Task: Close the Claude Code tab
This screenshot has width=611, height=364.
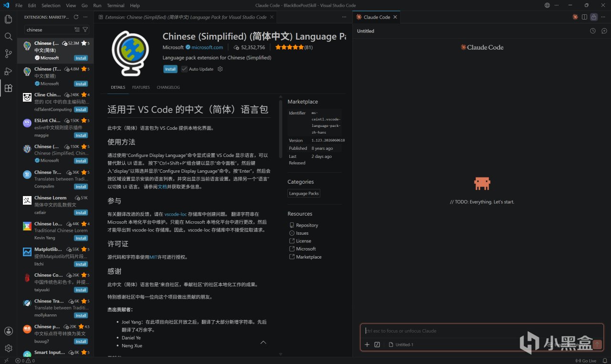Action: 395,17
